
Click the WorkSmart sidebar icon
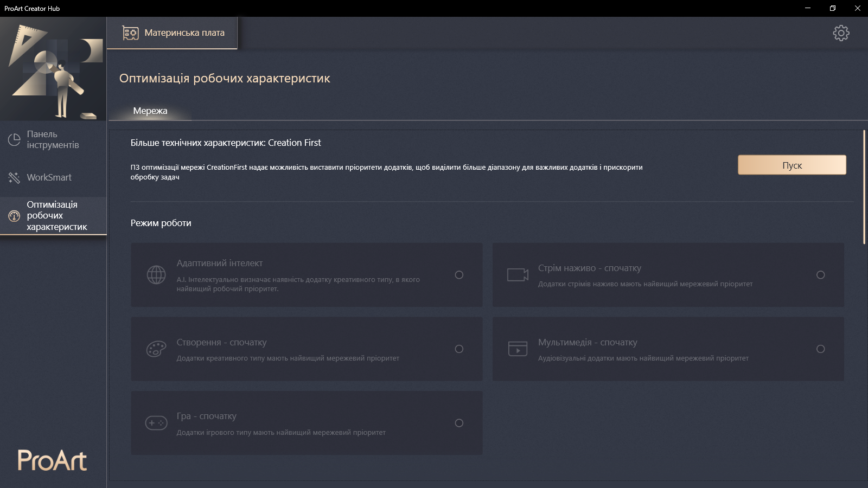point(14,178)
